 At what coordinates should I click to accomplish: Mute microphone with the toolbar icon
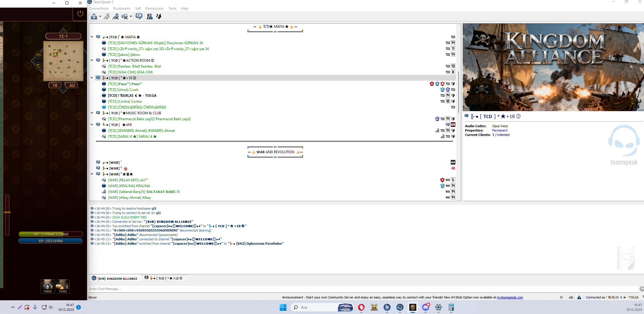pos(116,17)
